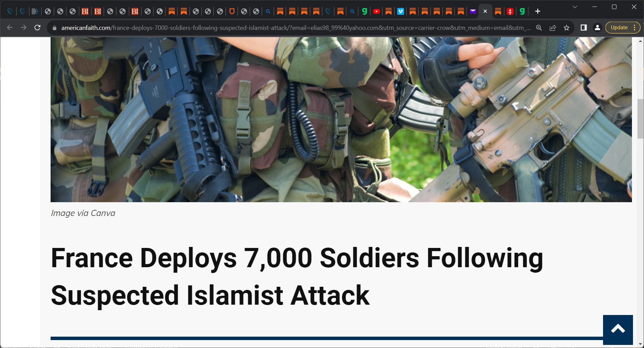Open a new tab with the plus button
This screenshot has width=644, height=348.
(538, 11)
